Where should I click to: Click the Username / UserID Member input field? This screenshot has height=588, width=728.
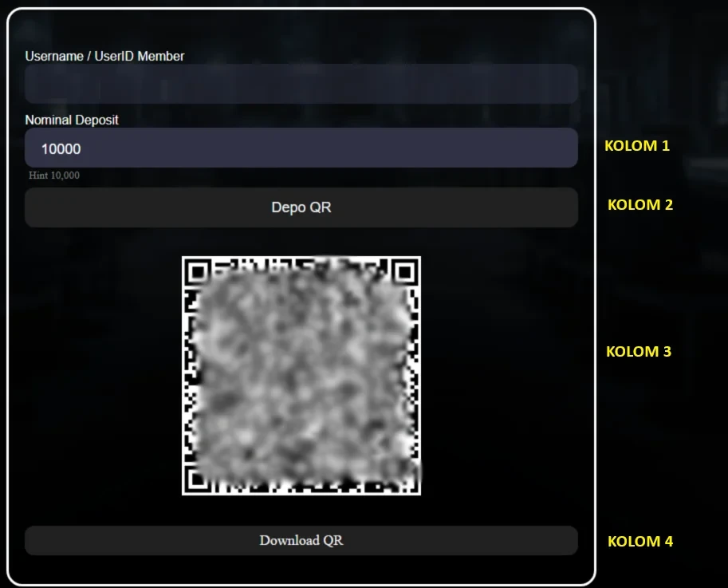pyautogui.click(x=301, y=84)
